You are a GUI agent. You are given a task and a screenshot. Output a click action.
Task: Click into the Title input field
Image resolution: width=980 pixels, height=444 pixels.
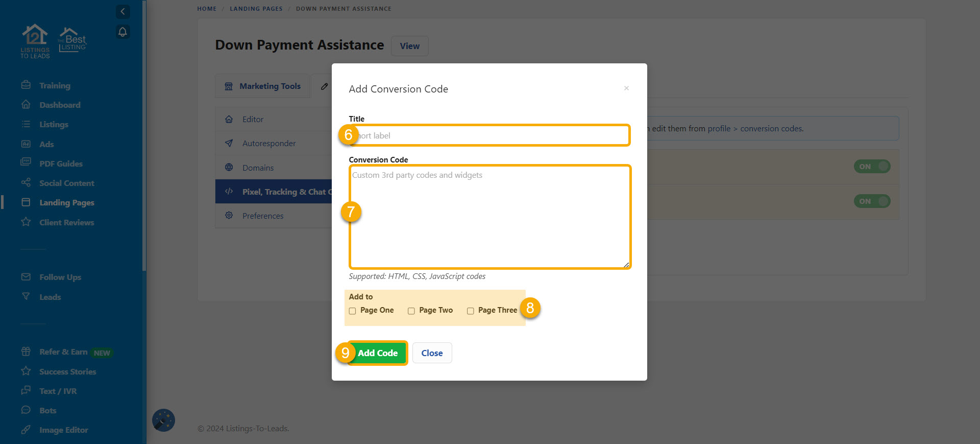(x=490, y=135)
